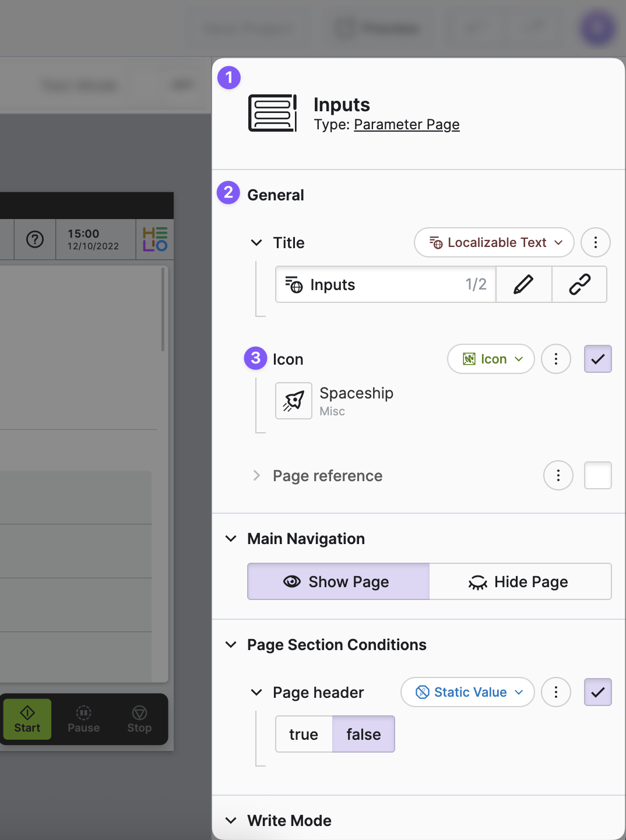
Task: Click the link icon next to Inputs title
Action: pyautogui.click(x=579, y=284)
